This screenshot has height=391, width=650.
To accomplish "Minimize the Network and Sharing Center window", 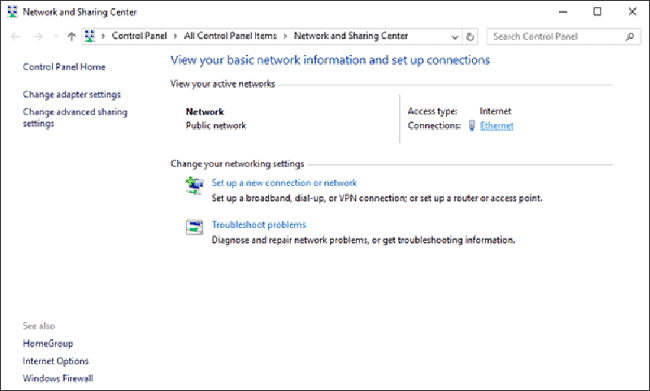I will pyautogui.click(x=563, y=12).
